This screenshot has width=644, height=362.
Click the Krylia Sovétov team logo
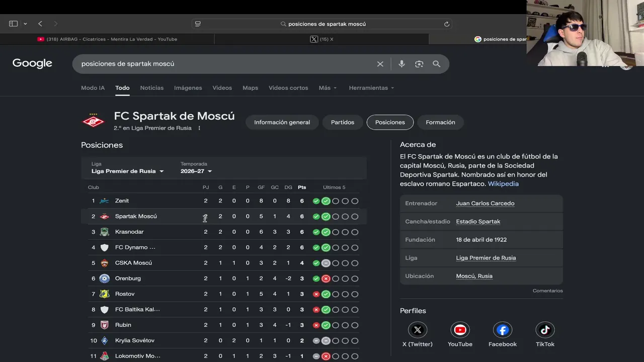[x=105, y=341]
